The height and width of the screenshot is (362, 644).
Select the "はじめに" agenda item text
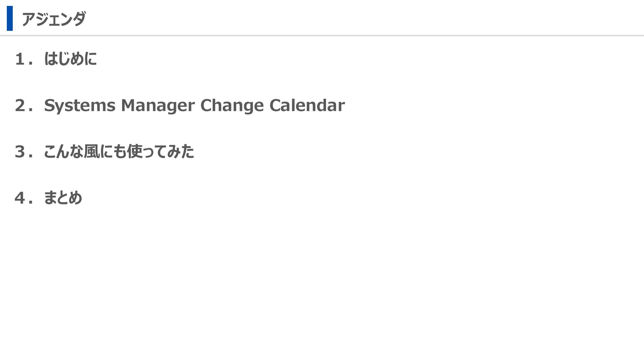click(70, 59)
